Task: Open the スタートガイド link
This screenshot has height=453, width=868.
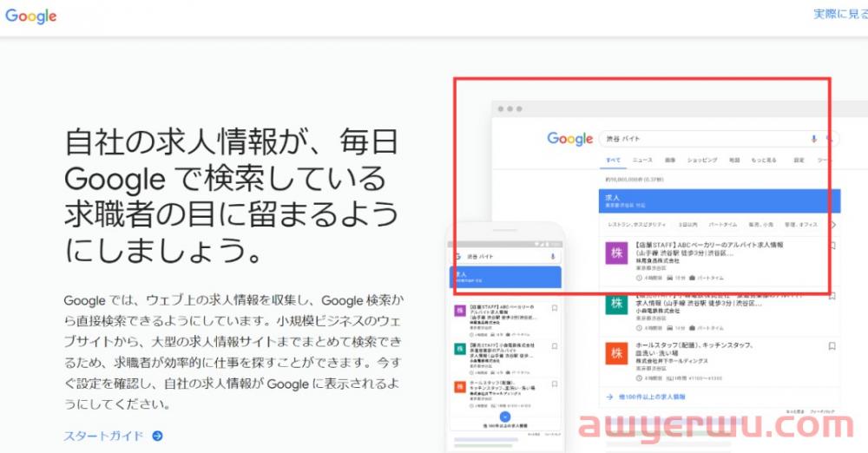Action: 103,436
